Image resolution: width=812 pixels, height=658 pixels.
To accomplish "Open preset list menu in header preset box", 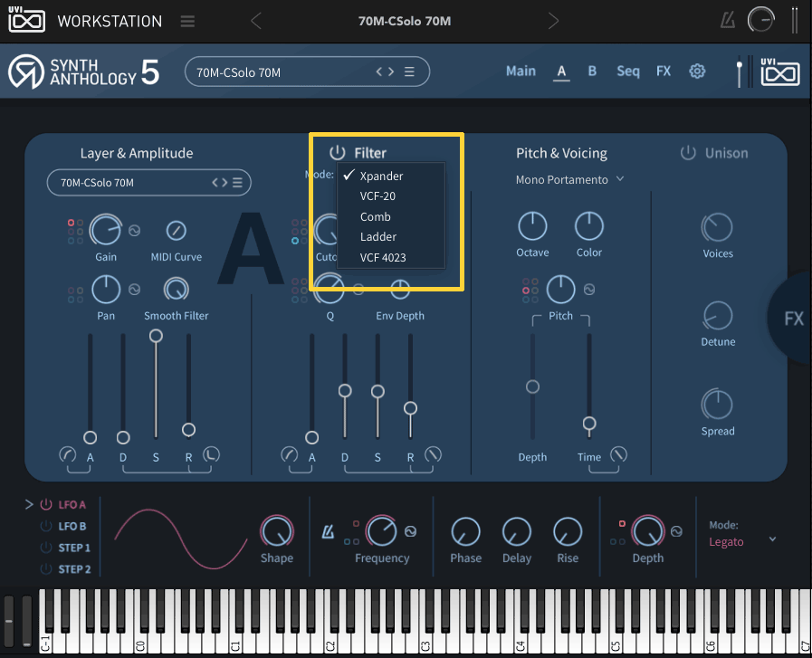I will (409, 72).
